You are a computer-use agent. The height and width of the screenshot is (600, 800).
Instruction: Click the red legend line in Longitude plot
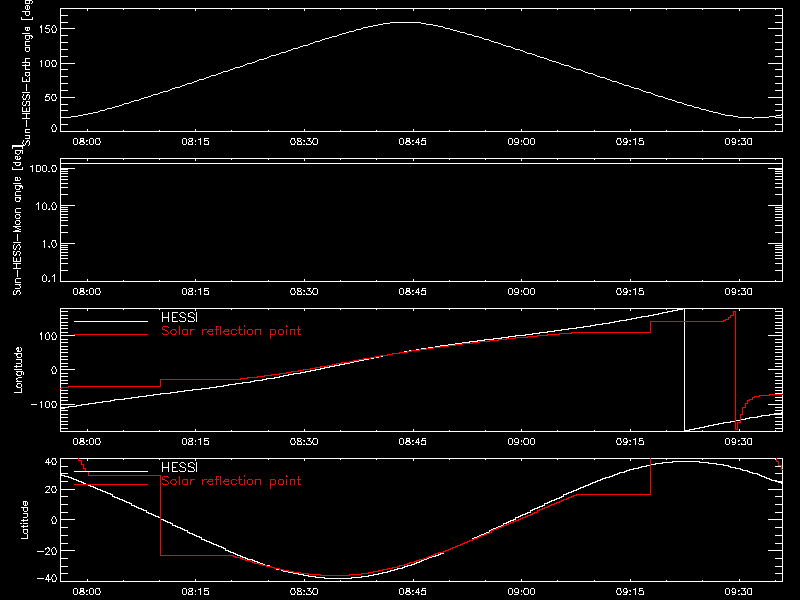point(111,335)
